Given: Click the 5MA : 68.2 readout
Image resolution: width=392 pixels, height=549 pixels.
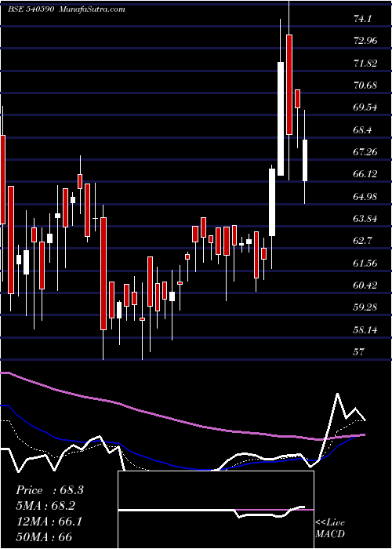Looking at the screenshot, I should click(x=45, y=506).
